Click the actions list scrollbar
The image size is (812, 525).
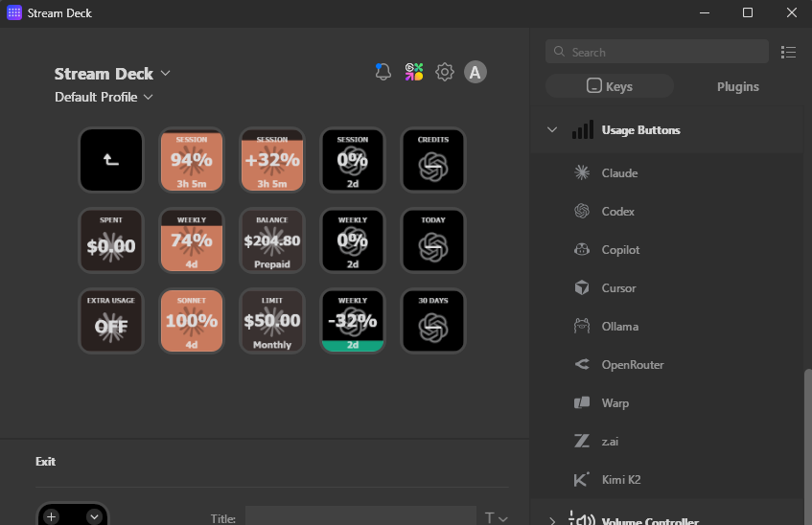[x=808, y=445]
